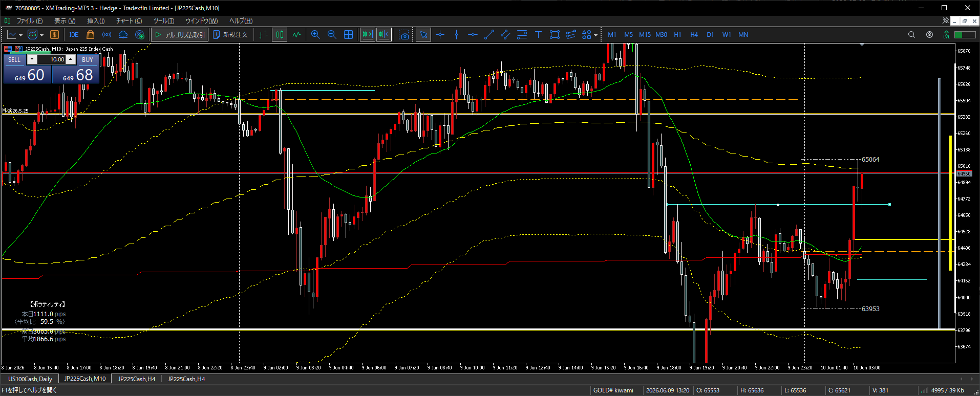Click the BUY one-click button

point(88,60)
